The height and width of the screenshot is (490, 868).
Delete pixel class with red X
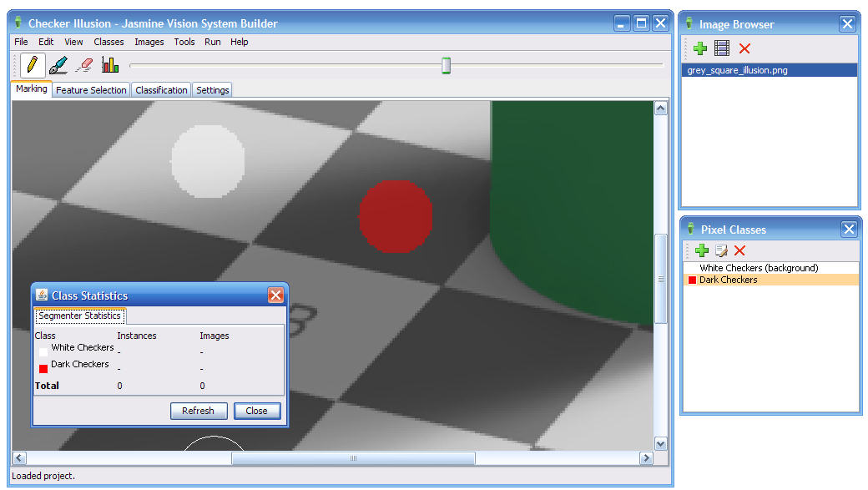(739, 250)
